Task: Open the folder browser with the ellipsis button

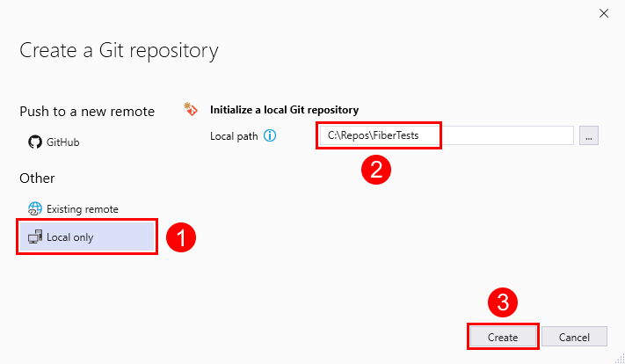Action: [x=589, y=135]
